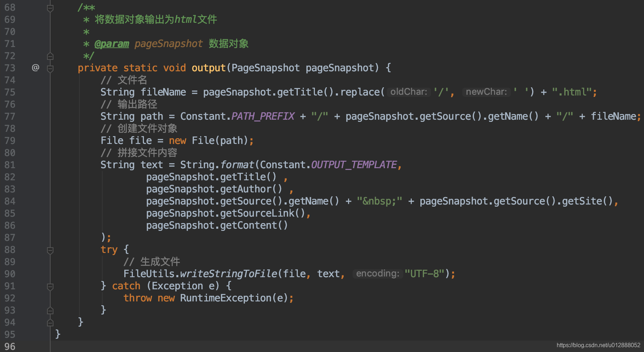Click the OUTPUT_TEMPLATE constant
The width and height of the screenshot is (644, 352).
point(354,165)
